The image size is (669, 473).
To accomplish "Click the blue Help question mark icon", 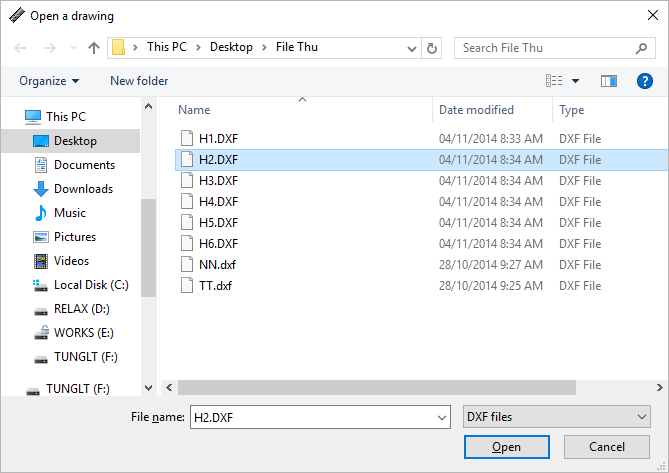I will tap(645, 81).
